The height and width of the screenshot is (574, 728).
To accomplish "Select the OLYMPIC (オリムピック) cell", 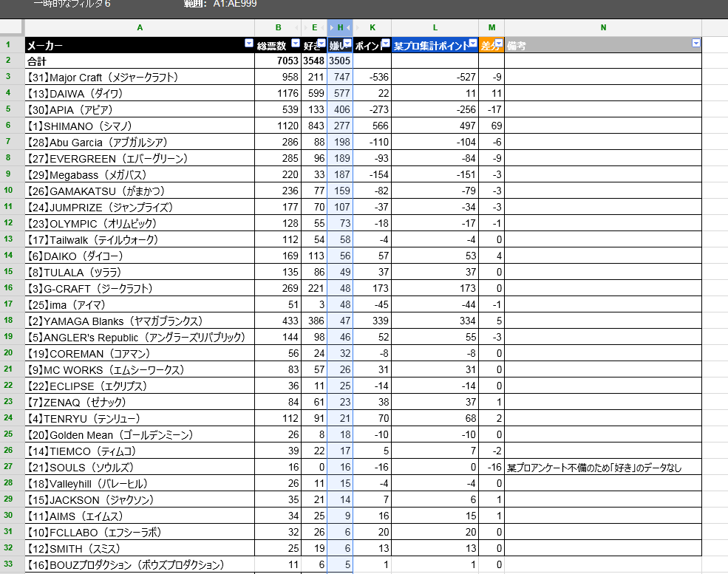I will [140, 223].
